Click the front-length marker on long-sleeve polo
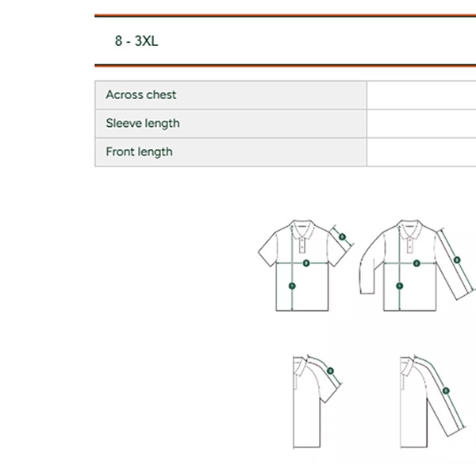The width and height of the screenshot is (476, 476). [399, 286]
